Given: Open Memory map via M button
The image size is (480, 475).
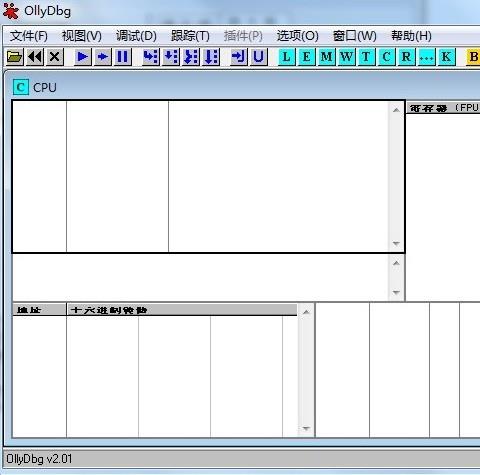Looking at the screenshot, I should (x=326, y=57).
